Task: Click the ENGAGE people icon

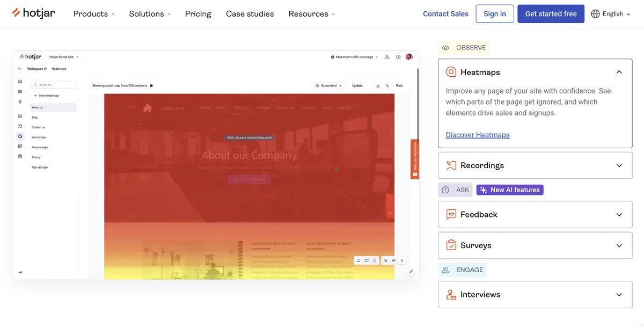Action: coord(445,270)
